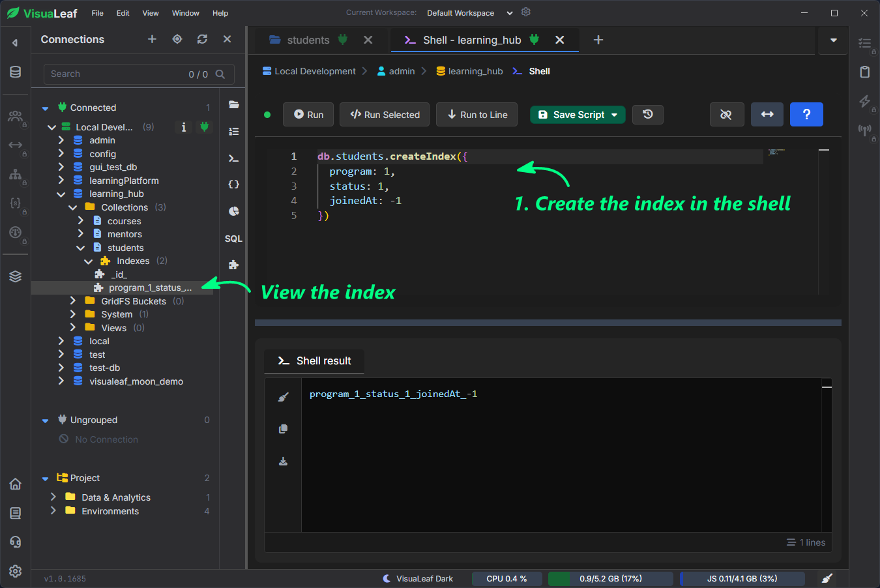This screenshot has height=588, width=880.
Task: Click the locate target icon in Connections header
Action: click(177, 39)
